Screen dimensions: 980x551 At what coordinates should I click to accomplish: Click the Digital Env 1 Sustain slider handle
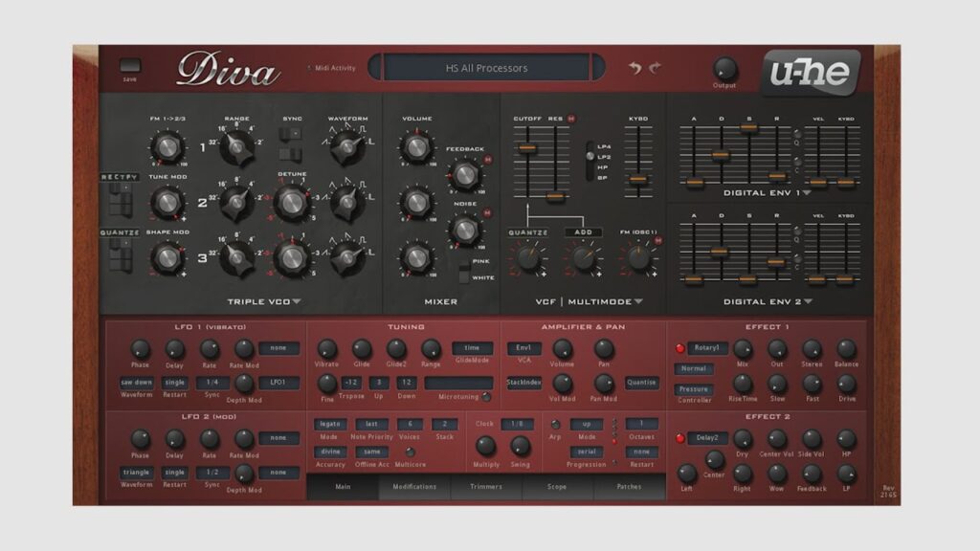[x=748, y=128]
